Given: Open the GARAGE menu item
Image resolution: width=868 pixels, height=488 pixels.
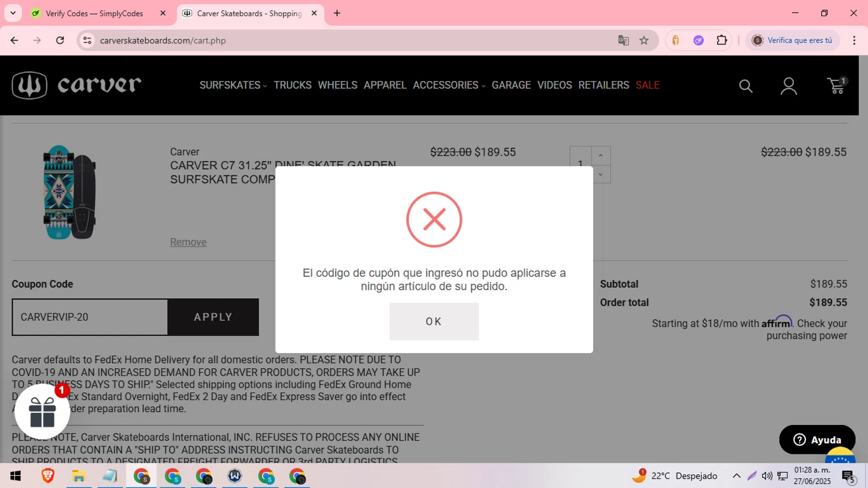Looking at the screenshot, I should tap(511, 85).
